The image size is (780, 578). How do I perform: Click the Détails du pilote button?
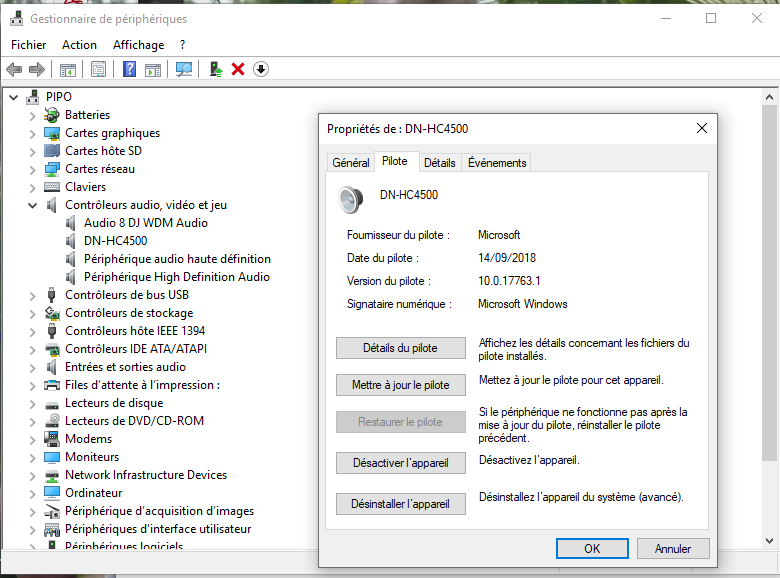click(x=400, y=348)
